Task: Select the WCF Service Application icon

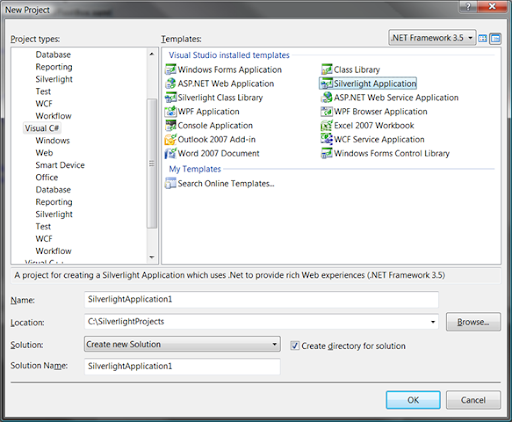Action: tap(327, 139)
